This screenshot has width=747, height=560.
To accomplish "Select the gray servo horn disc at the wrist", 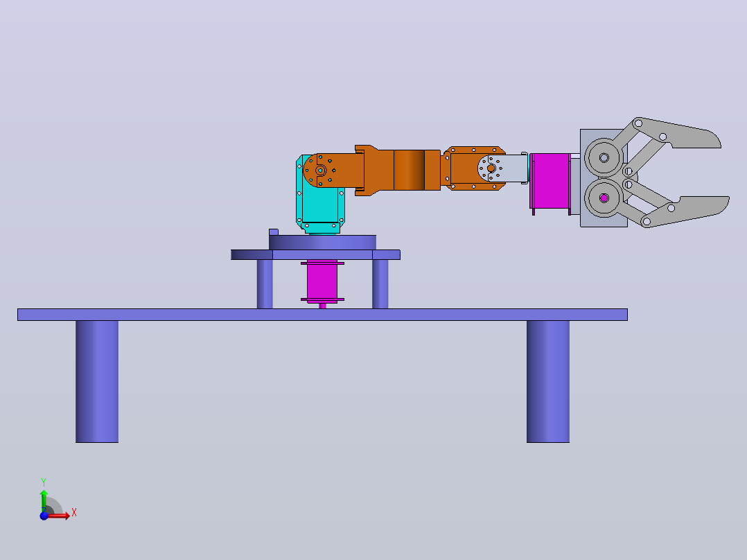I will [x=491, y=168].
